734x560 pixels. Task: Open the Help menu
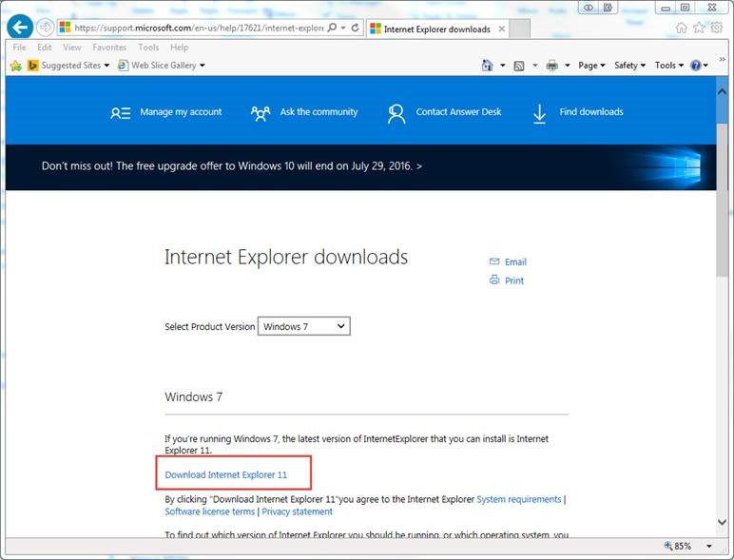pos(180,48)
